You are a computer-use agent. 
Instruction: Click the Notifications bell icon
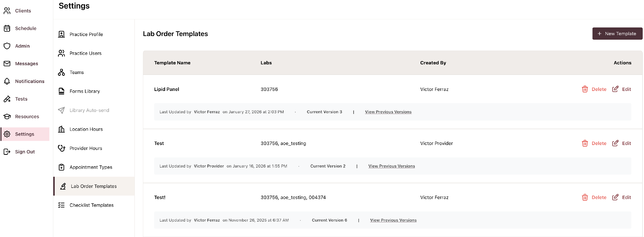click(x=7, y=81)
